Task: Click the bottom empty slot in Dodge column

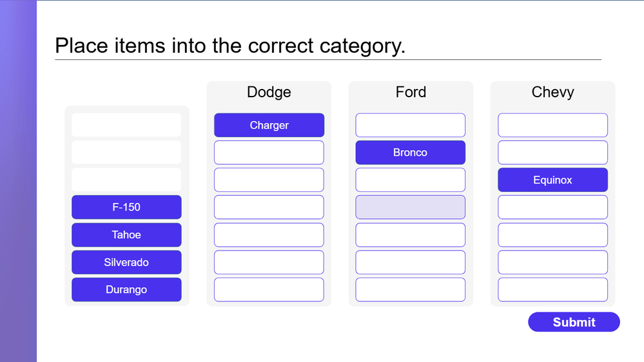Action: pyautogui.click(x=269, y=290)
